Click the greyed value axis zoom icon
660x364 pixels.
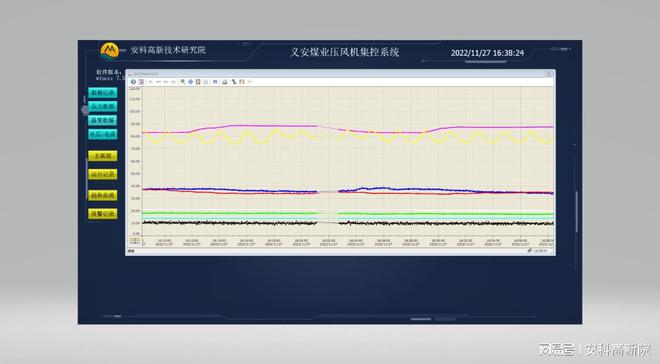pyautogui.click(x=205, y=82)
